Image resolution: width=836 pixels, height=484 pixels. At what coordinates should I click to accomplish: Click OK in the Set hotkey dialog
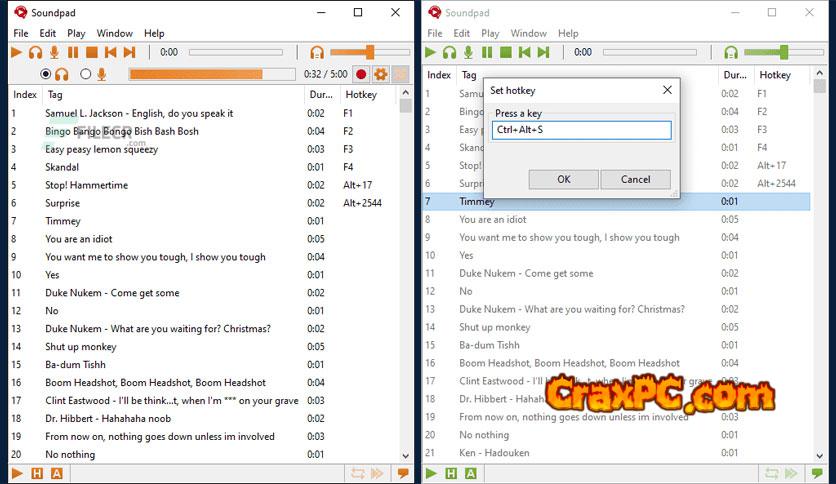tap(563, 179)
